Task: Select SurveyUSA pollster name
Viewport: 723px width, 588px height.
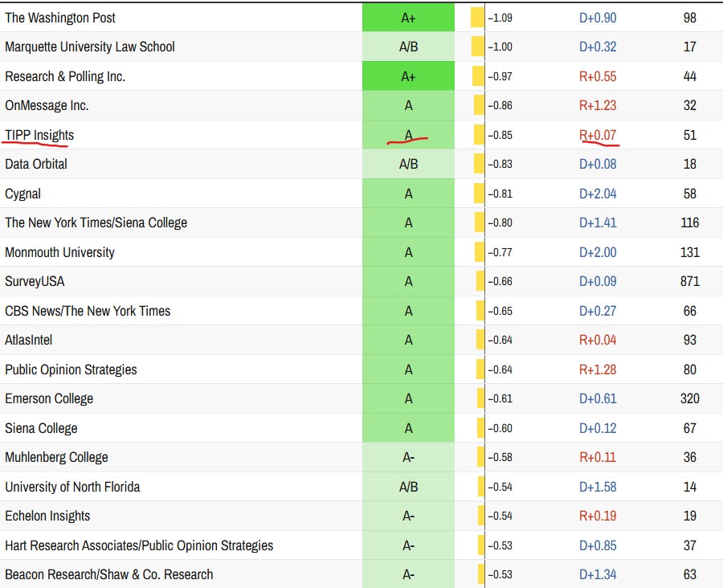Action: click(35, 281)
